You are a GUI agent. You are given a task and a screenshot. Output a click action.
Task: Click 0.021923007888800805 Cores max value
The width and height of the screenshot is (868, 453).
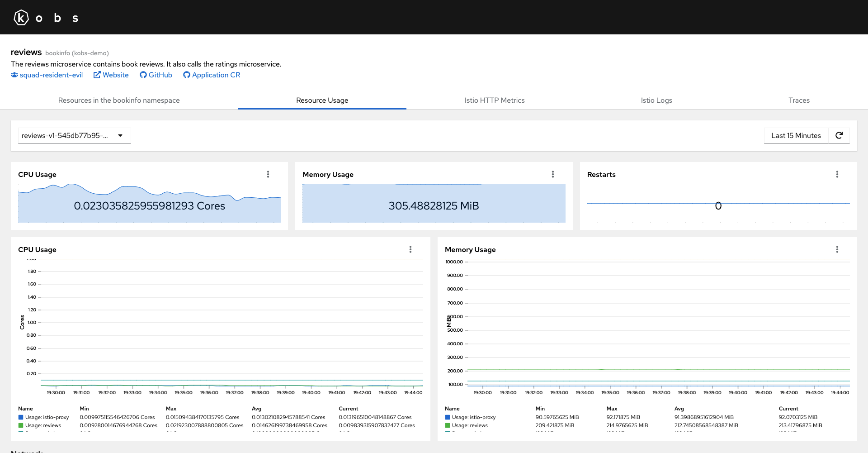(x=204, y=425)
